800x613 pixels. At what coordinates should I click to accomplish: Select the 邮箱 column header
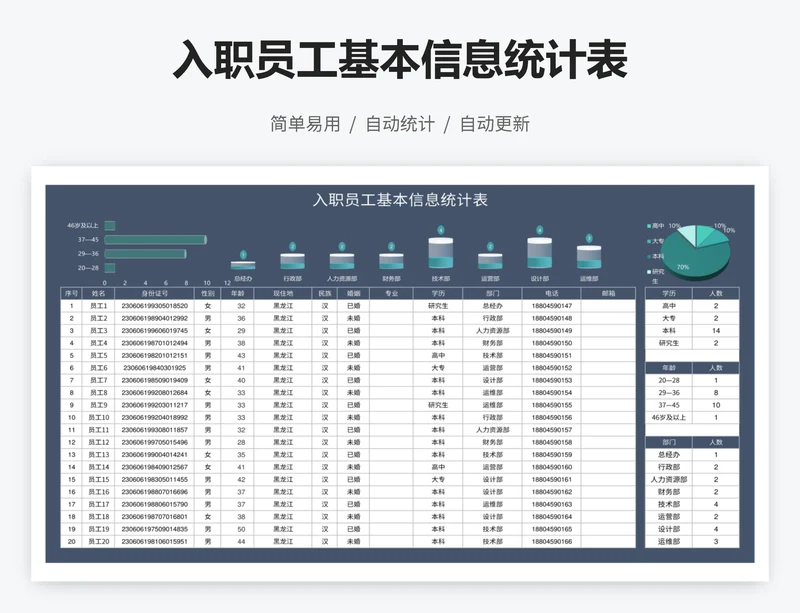pos(608,293)
